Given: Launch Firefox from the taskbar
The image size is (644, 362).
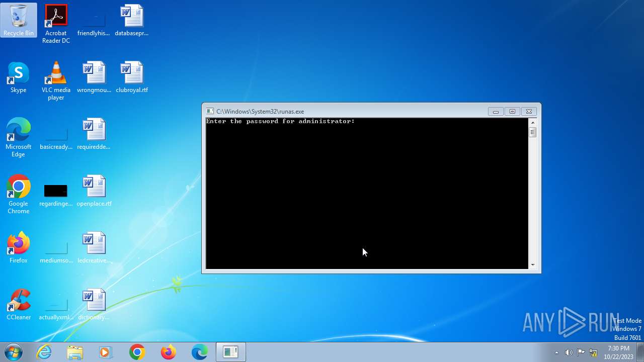Looking at the screenshot, I should coord(168,352).
